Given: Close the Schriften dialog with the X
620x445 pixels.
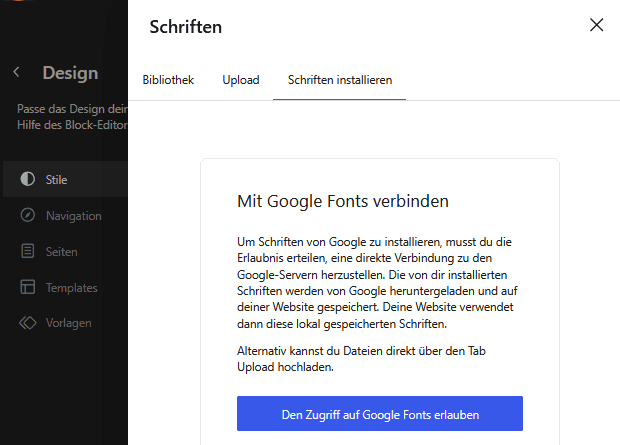Looking at the screenshot, I should pos(596,25).
